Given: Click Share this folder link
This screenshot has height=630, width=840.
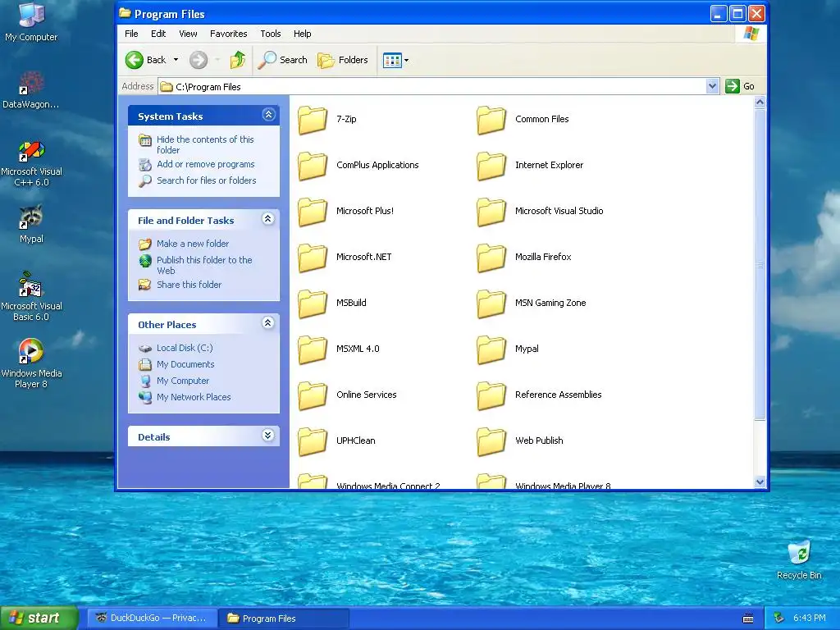Looking at the screenshot, I should point(189,285).
